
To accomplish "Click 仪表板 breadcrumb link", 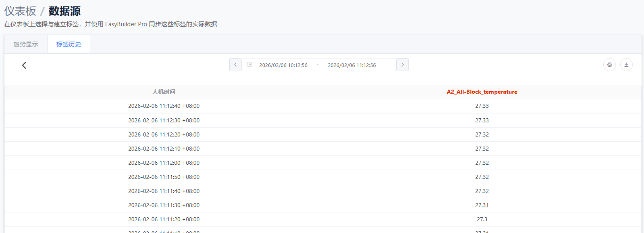I will point(20,11).
